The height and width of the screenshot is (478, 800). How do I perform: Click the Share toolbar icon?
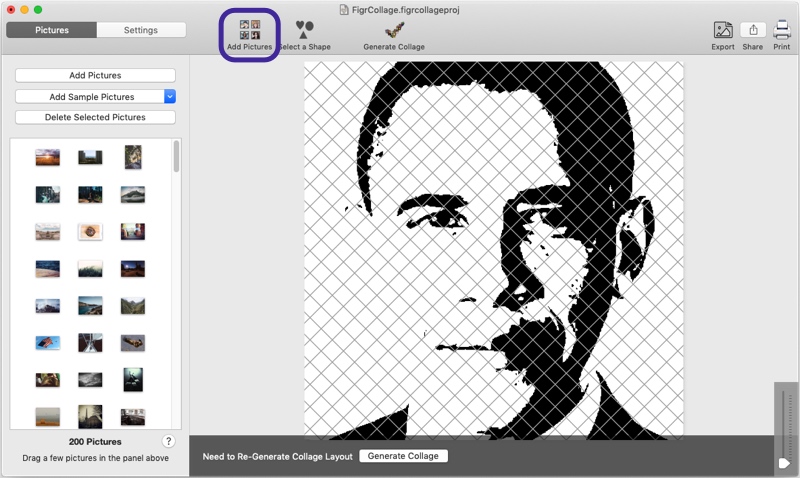pos(753,35)
